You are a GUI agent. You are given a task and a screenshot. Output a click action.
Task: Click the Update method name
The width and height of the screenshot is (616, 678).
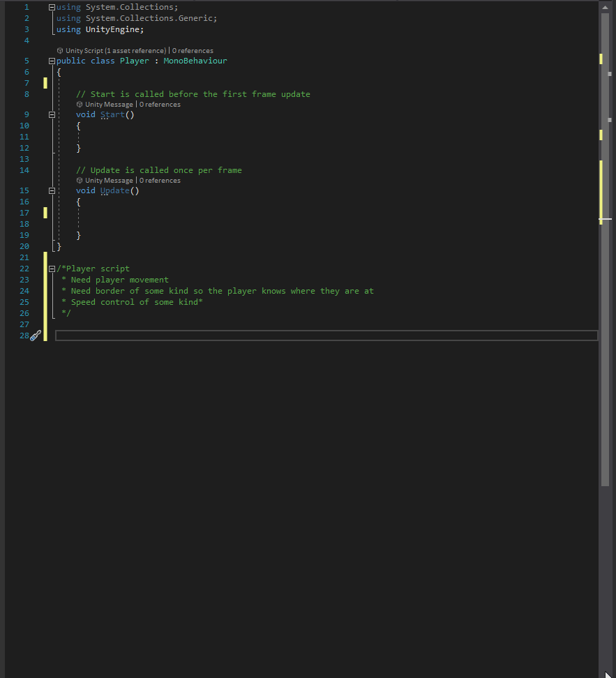coord(114,190)
